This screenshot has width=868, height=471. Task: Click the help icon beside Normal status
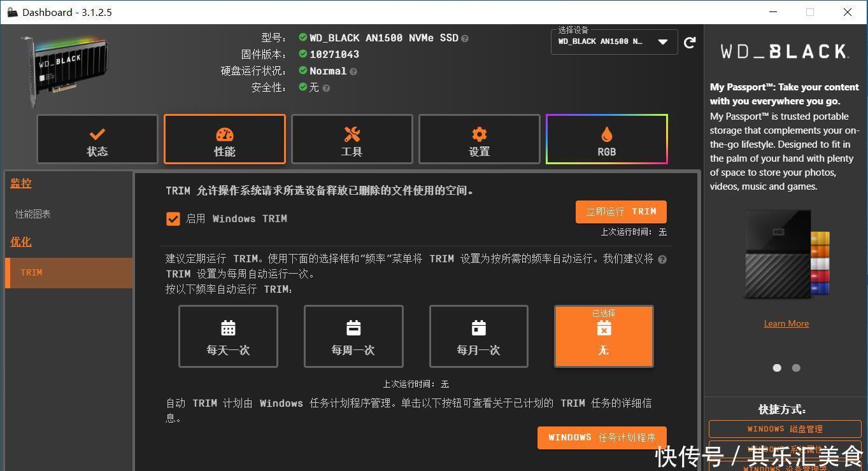click(353, 72)
